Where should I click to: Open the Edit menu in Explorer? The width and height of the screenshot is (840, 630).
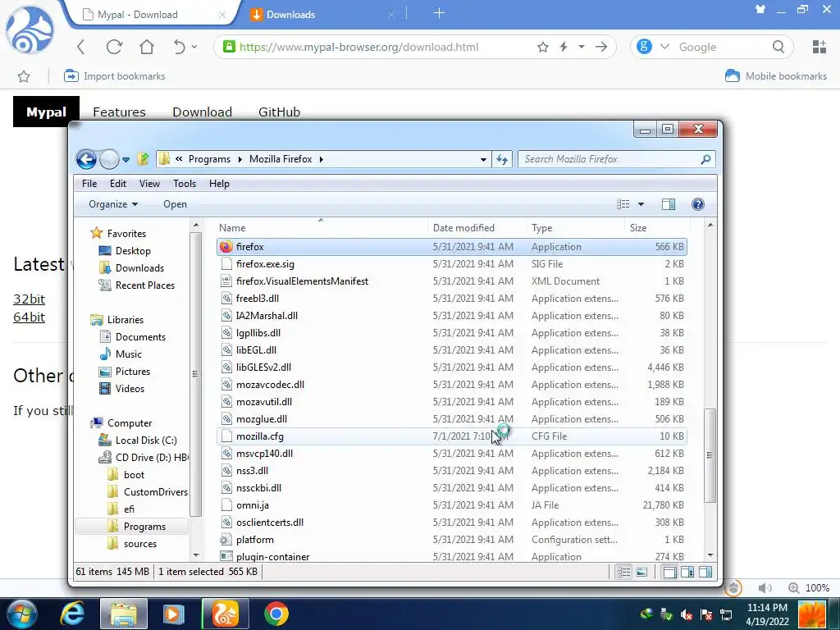click(118, 184)
